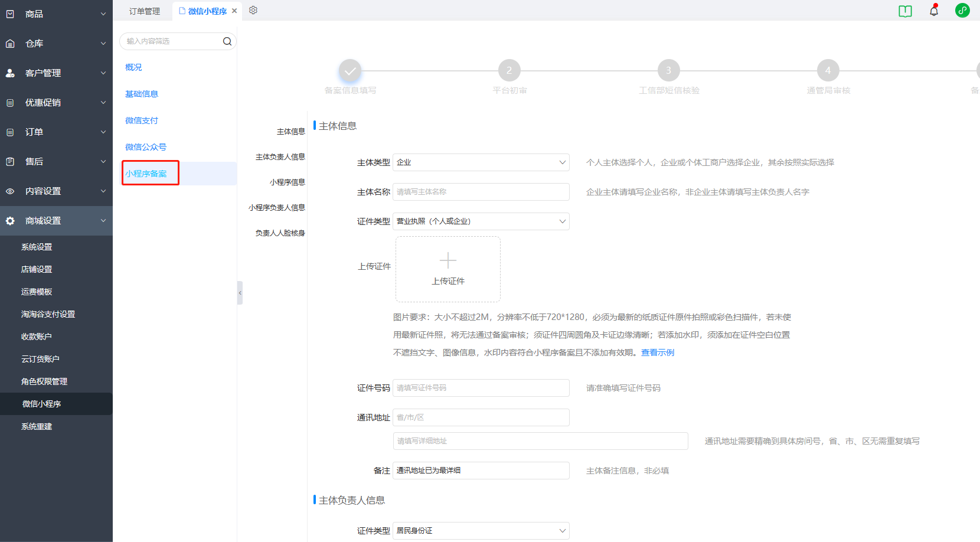The height and width of the screenshot is (542, 980).
Task: Click the 优惠促销 icon in sidebar
Action: coord(10,102)
